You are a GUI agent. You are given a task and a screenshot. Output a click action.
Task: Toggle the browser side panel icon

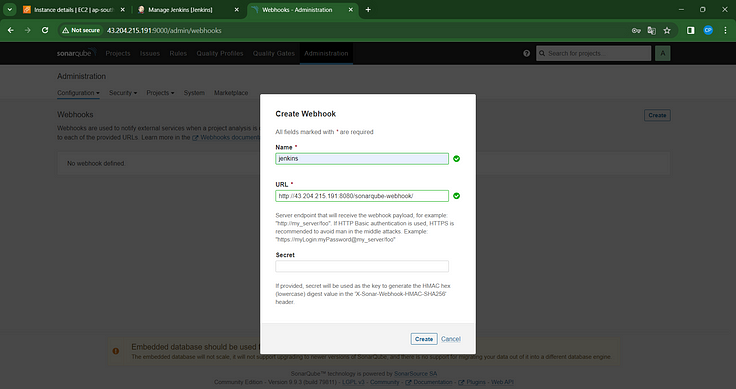click(x=690, y=31)
